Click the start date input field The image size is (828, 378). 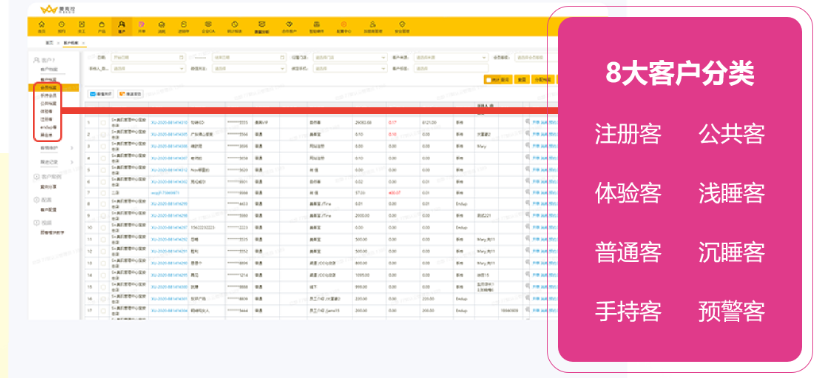click(148, 57)
